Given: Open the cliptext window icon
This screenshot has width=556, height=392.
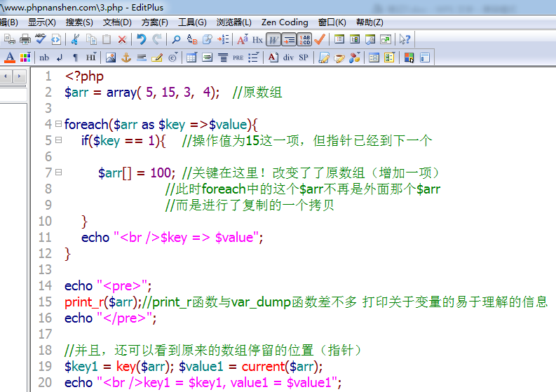Looking at the screenshot, I should pos(339,39).
